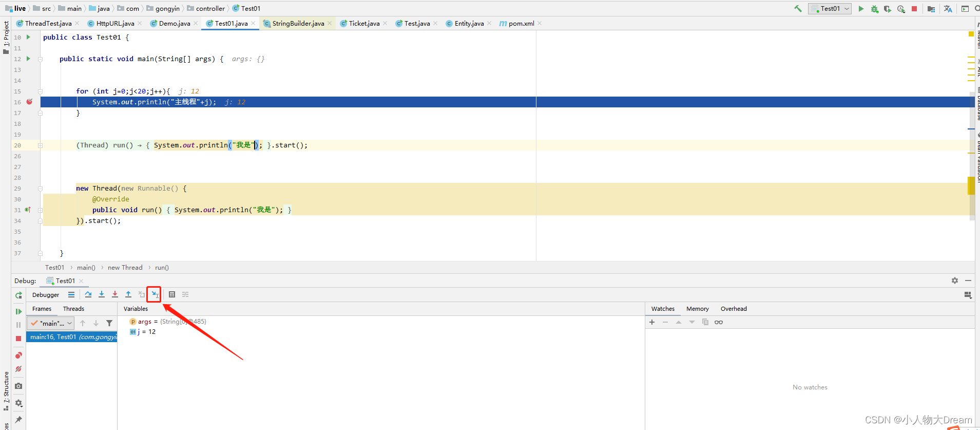Screen dimensions: 980x430
Task: Click the Trace Current Stream Chain icon
Action: point(185,294)
